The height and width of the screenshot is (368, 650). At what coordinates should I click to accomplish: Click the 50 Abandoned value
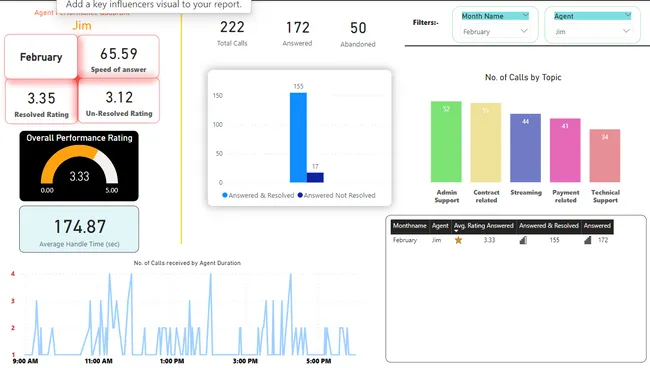(358, 28)
